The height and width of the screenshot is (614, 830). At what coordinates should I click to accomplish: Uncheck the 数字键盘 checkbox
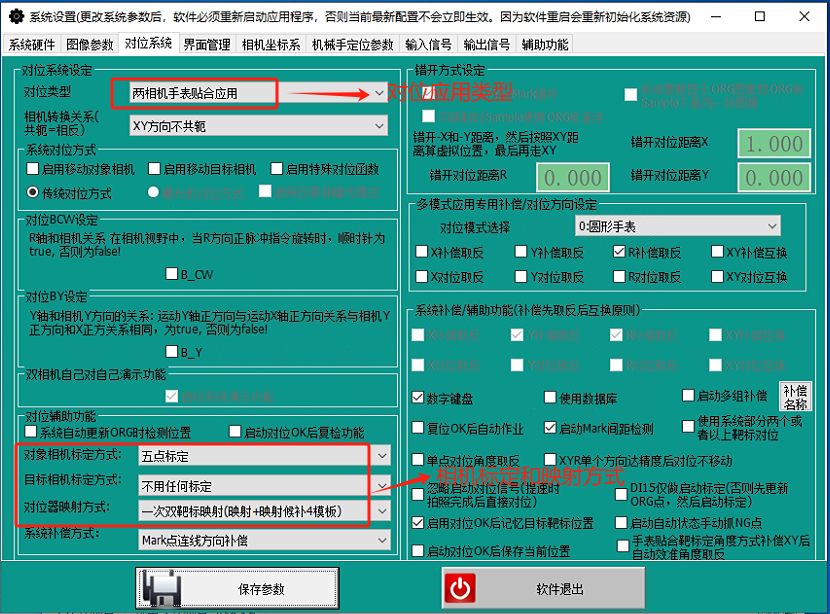coord(418,398)
